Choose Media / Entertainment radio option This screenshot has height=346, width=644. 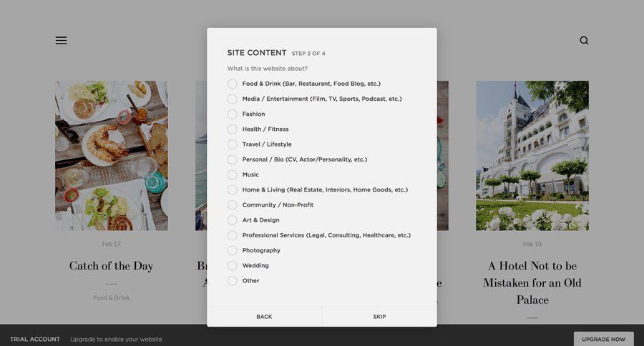(233, 99)
